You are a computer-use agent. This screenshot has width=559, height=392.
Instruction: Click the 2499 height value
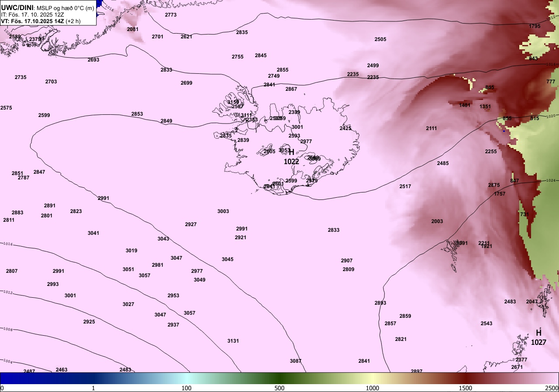click(x=373, y=65)
